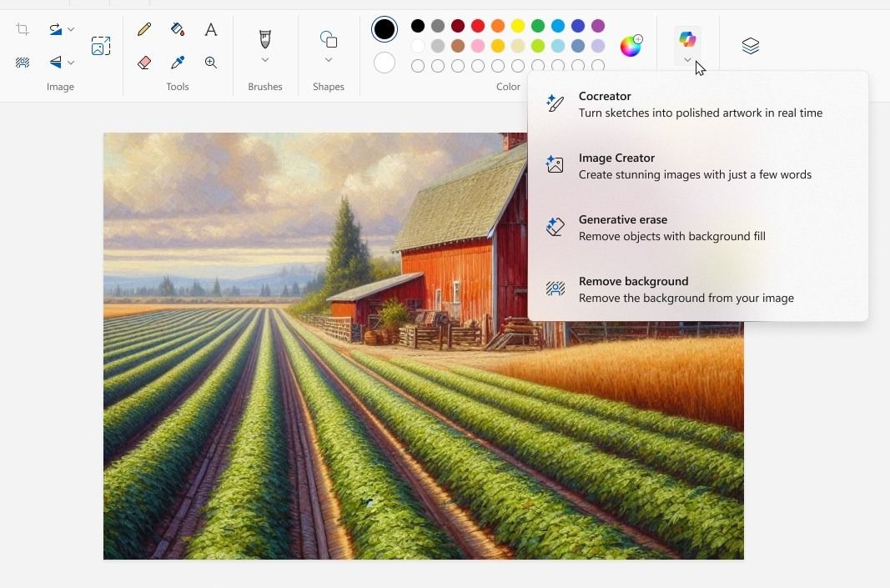Open the image Crop tool

22,29
